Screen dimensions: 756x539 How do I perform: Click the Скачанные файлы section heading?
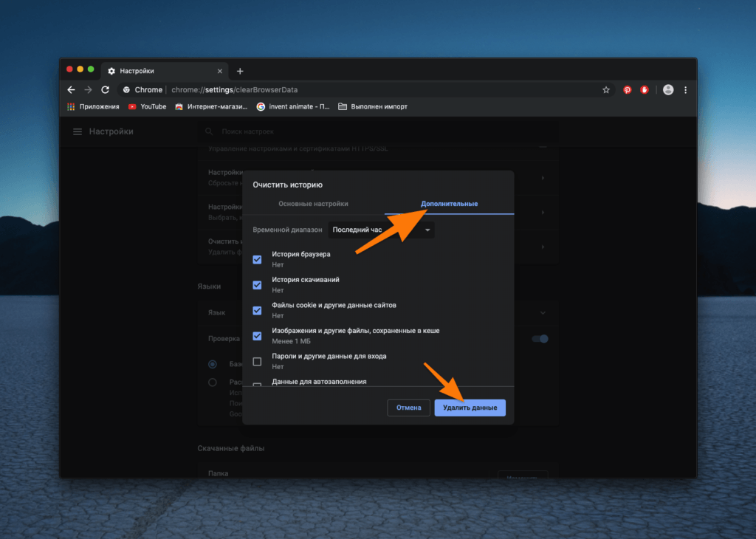click(231, 448)
